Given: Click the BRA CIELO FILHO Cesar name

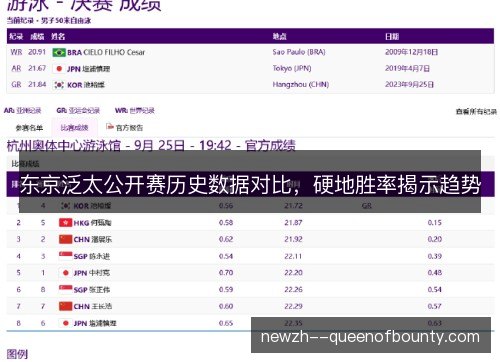Looking at the screenshot, I should [106, 52].
